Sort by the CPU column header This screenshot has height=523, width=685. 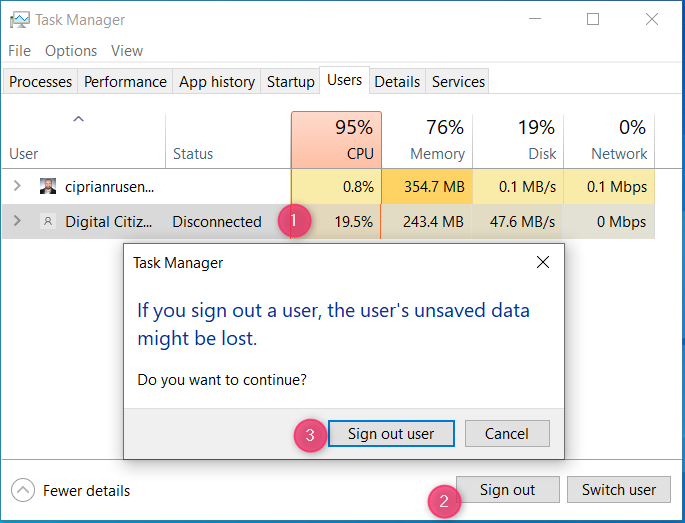[336, 140]
